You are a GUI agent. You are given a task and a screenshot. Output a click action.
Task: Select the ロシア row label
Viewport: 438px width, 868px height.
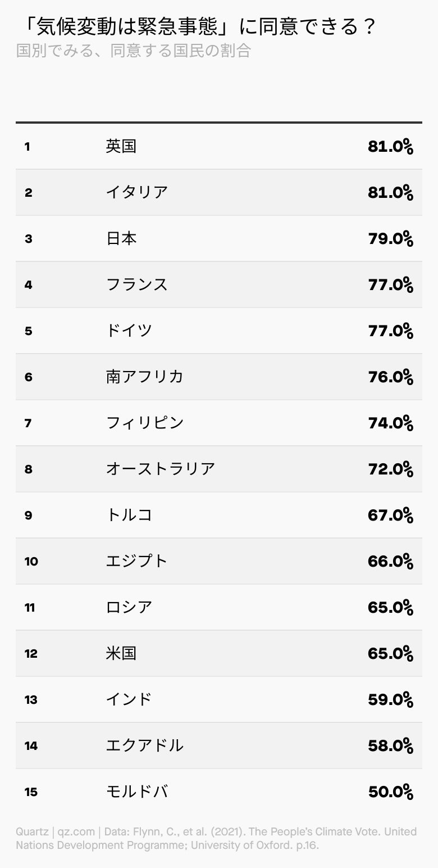(129, 607)
